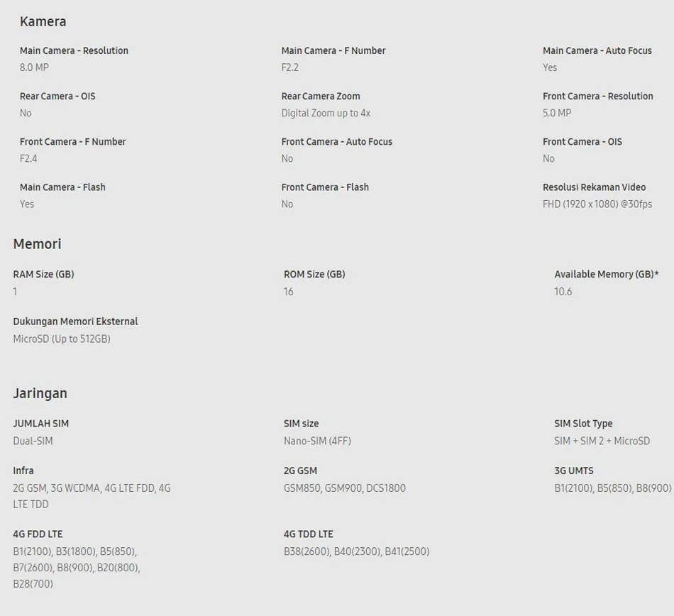Screen dimensions: 674x616
Task: Click the 4G FDD LTE label
Action: click(38, 534)
